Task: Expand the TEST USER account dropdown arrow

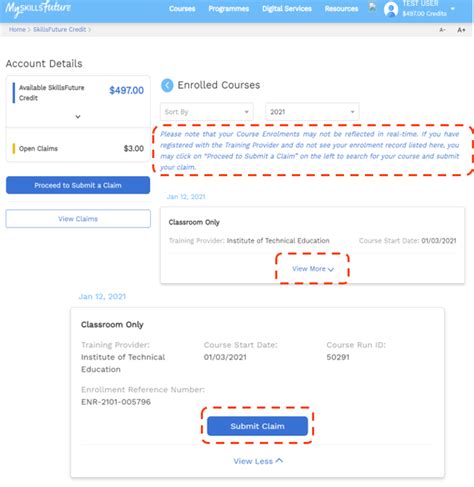Action: tap(452, 9)
